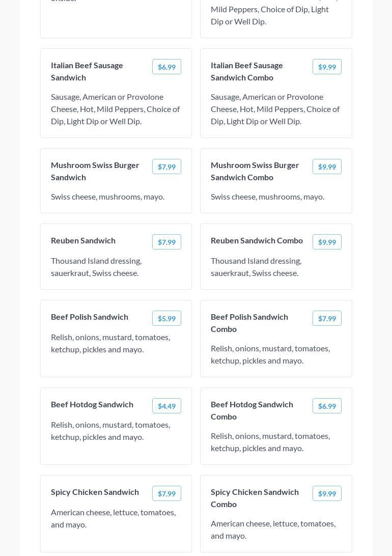Viewport: 392px width, 556px height.
Task: Click the Beef Hotdog Sandwich item name
Action: [92, 404]
